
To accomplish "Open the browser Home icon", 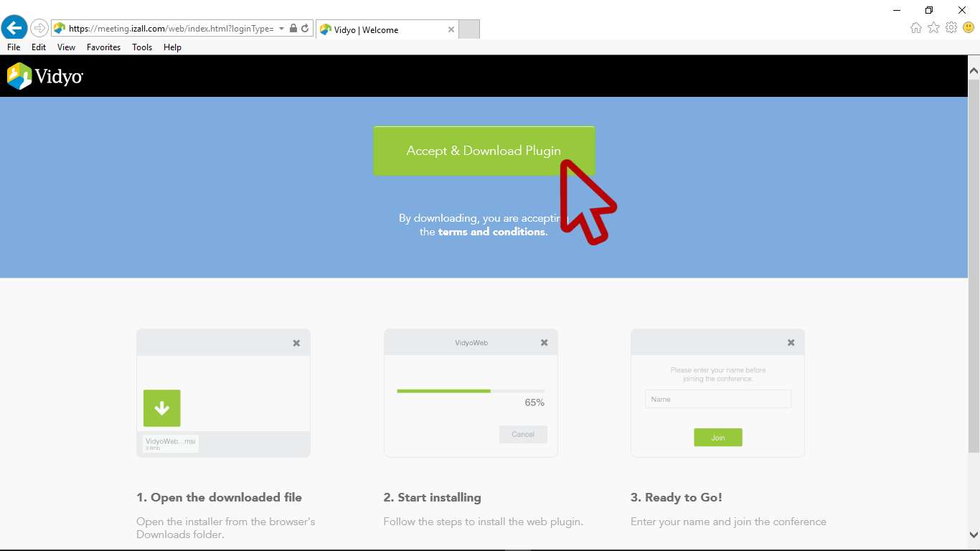I will click(x=916, y=28).
